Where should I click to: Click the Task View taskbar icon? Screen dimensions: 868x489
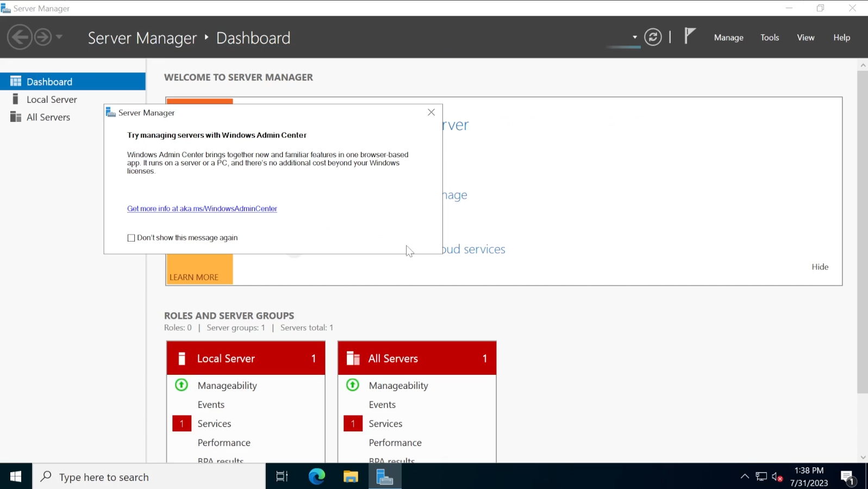(x=282, y=476)
